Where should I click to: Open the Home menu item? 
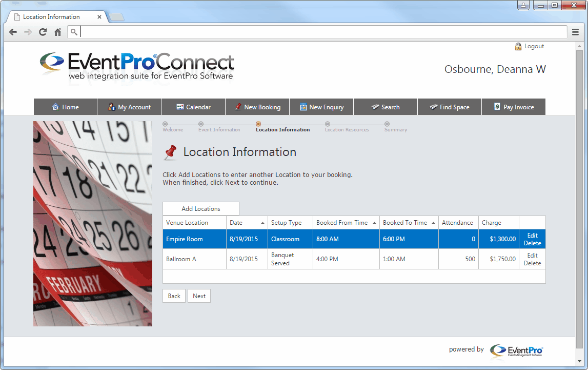pyautogui.click(x=65, y=107)
